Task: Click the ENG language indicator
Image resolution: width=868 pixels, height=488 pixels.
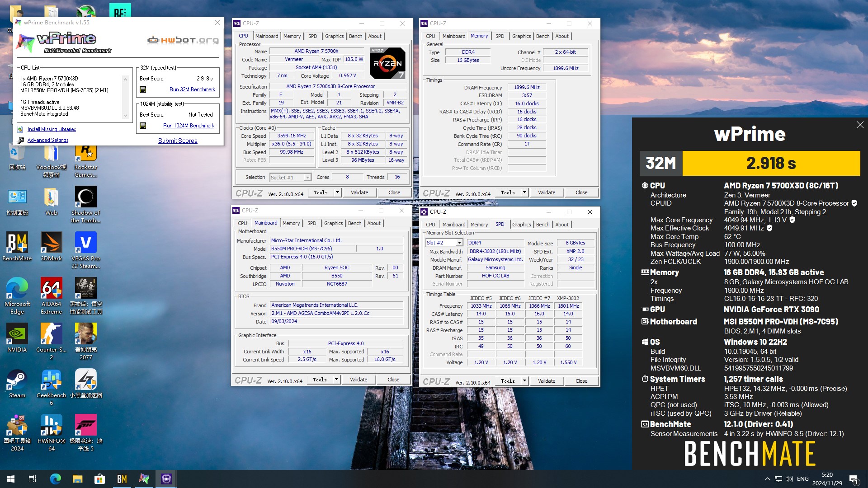Action: [803, 479]
